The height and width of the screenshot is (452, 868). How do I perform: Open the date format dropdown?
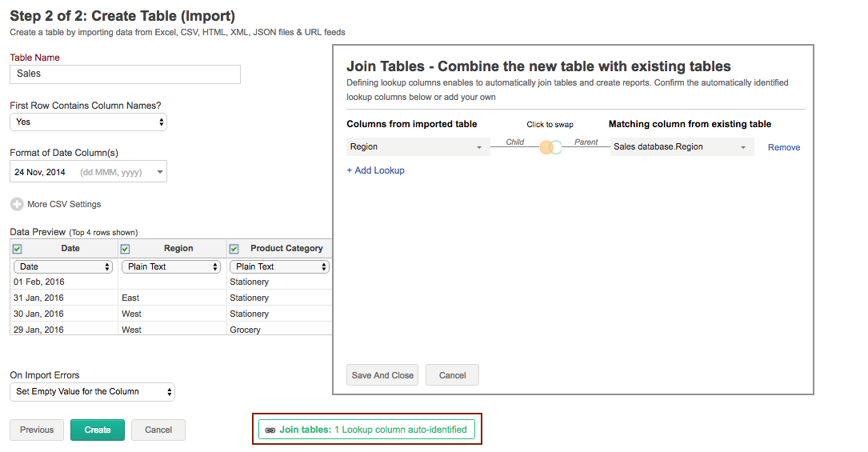[88, 172]
